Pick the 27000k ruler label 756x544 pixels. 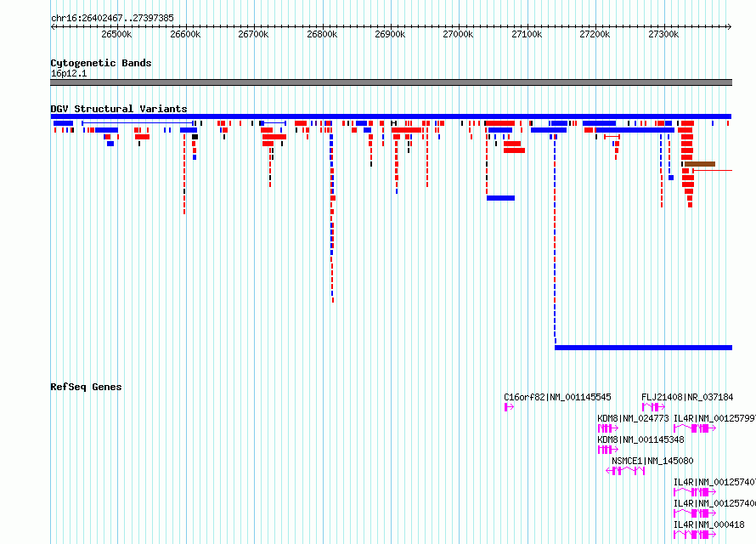458,34
